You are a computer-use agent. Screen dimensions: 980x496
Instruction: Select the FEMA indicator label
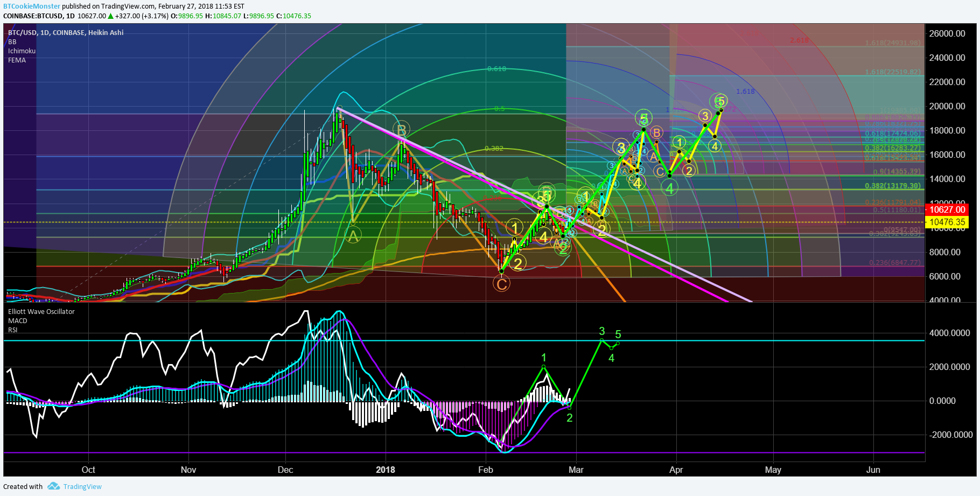17,60
